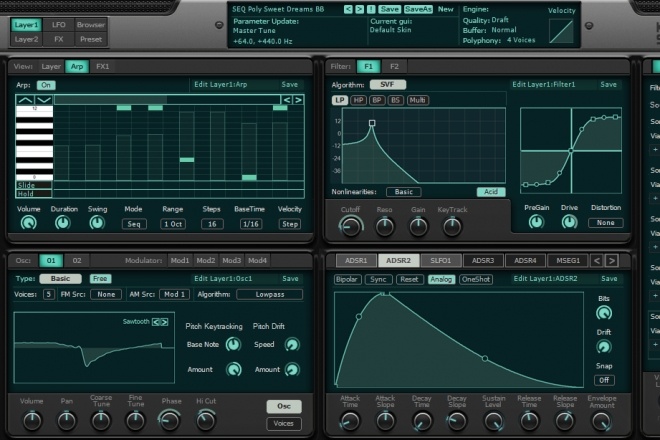Click the Arp Duration knob
The image size is (660, 440).
[63, 223]
